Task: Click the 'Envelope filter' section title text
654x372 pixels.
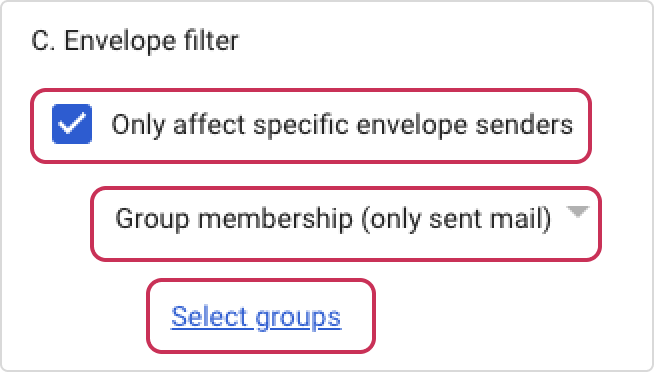Action: pyautogui.click(x=151, y=41)
